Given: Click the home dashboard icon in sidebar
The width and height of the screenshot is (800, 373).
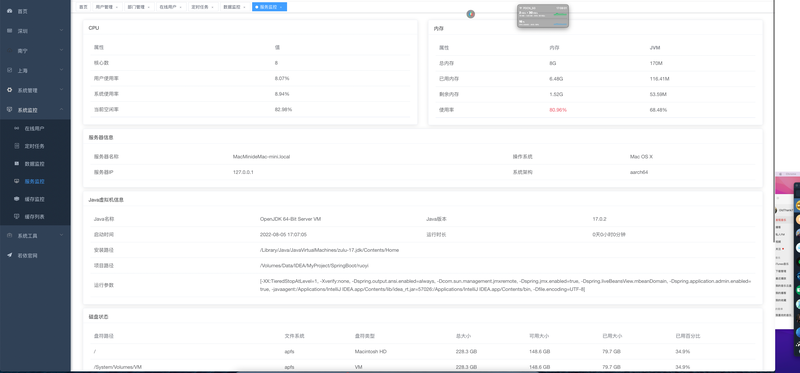Looking at the screenshot, I should pyautogui.click(x=10, y=11).
